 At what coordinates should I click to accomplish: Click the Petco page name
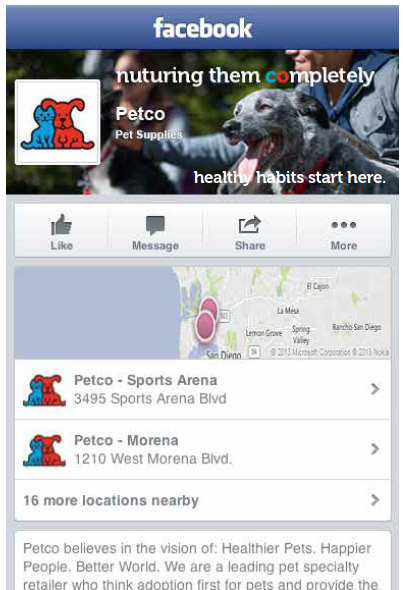(140, 114)
